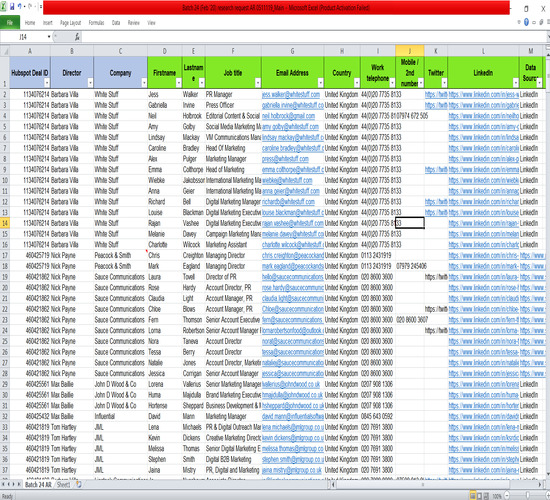Open the Data ribbon tab
The height and width of the screenshot is (500, 550).
pos(116,22)
